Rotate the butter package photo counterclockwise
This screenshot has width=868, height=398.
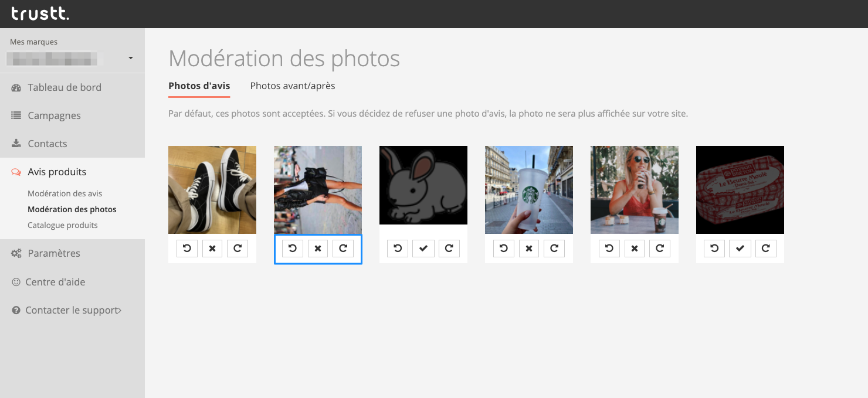(x=714, y=249)
